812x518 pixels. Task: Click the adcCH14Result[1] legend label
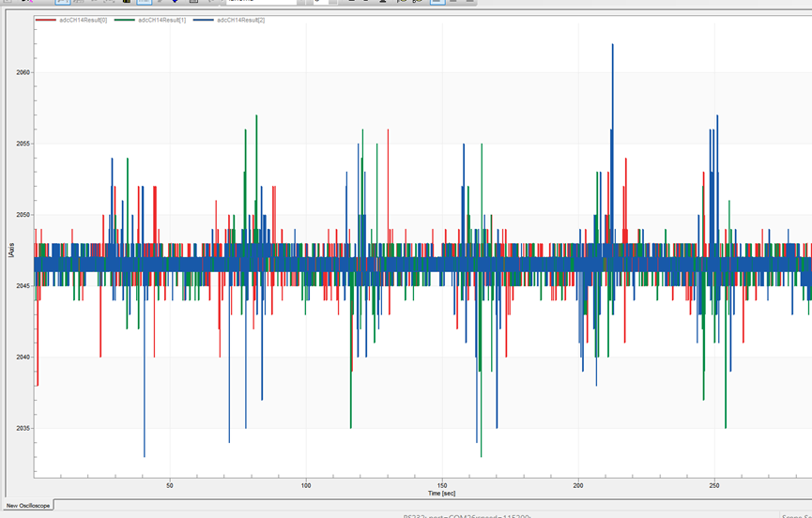(x=162, y=21)
